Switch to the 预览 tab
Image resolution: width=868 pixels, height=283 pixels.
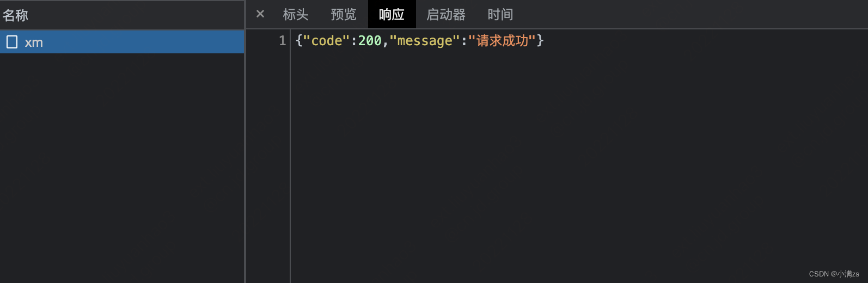tap(344, 15)
